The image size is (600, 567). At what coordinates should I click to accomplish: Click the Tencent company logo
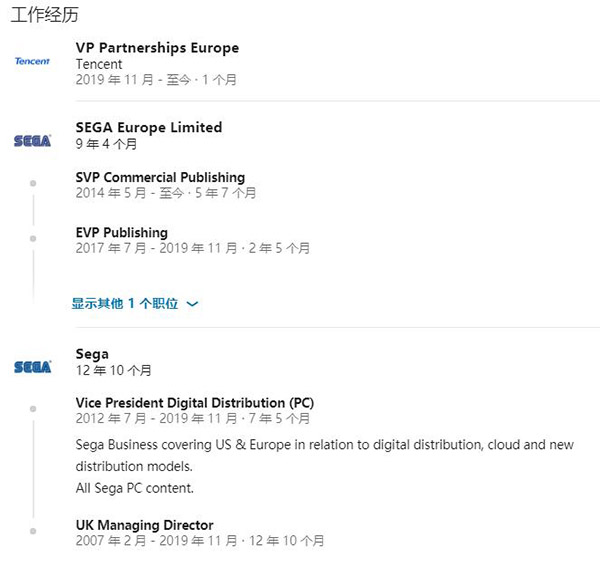point(32,61)
